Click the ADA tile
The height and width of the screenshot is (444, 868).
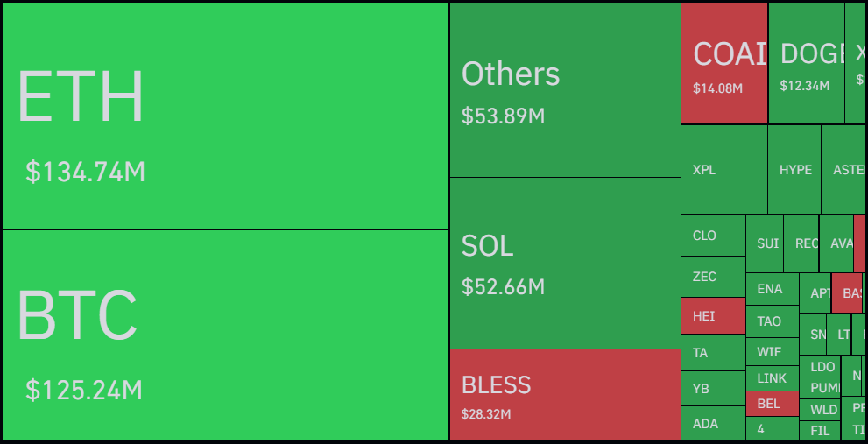[713, 424]
